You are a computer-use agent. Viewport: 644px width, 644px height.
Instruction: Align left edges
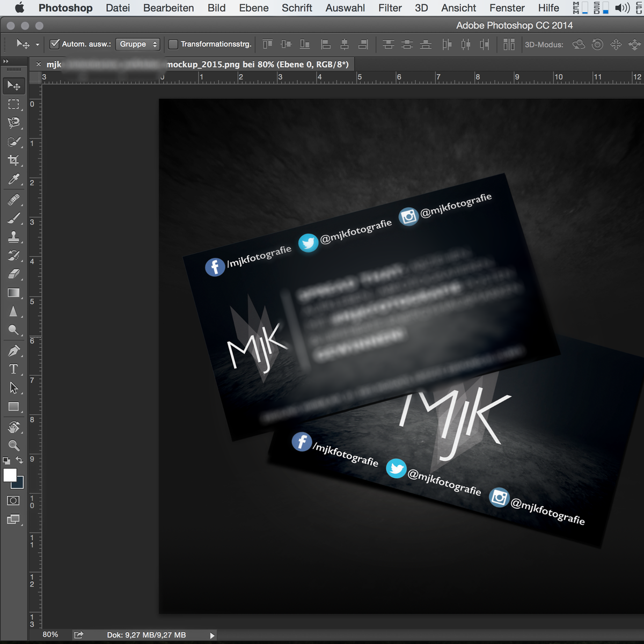click(325, 45)
